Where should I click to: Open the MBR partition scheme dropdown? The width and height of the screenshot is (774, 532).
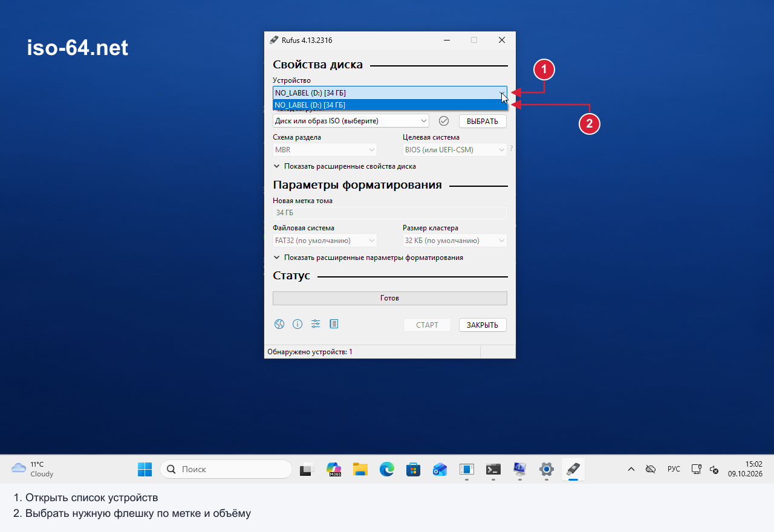[325, 149]
